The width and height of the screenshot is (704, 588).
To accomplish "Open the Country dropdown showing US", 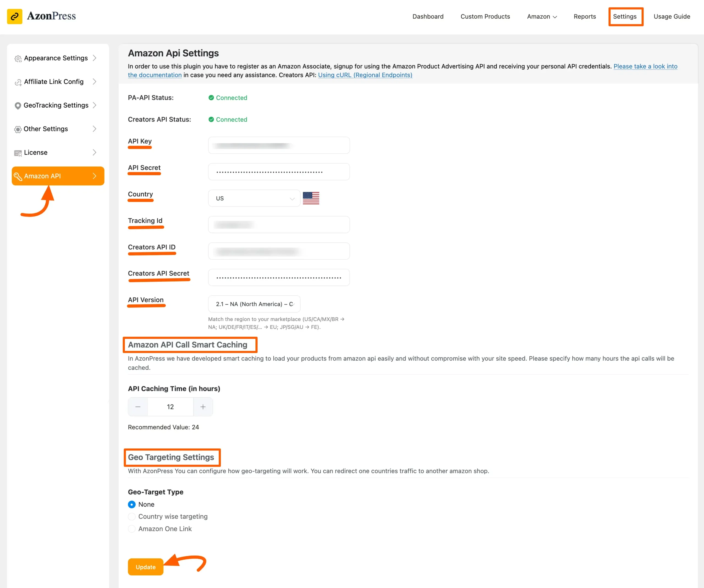I will pyautogui.click(x=254, y=199).
